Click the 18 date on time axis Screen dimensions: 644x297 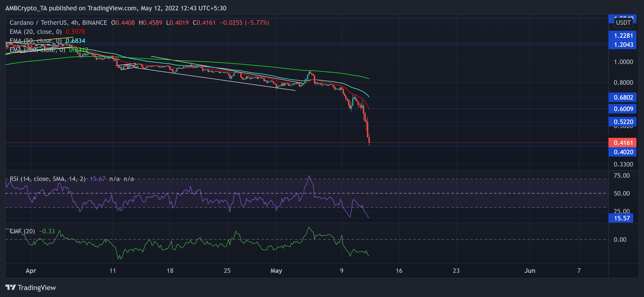pos(170,271)
